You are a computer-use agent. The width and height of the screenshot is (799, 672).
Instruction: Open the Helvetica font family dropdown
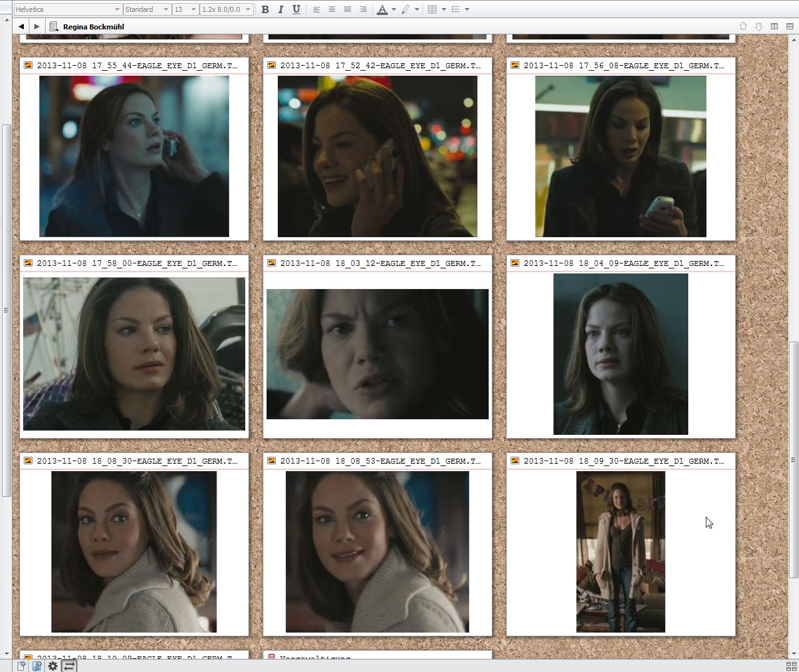pyautogui.click(x=67, y=9)
